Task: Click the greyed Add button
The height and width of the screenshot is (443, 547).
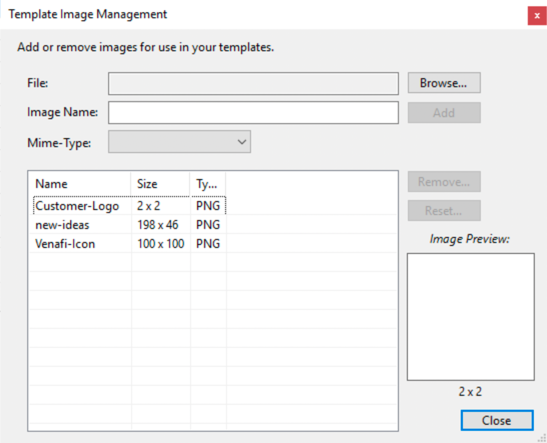Action: coord(444,113)
